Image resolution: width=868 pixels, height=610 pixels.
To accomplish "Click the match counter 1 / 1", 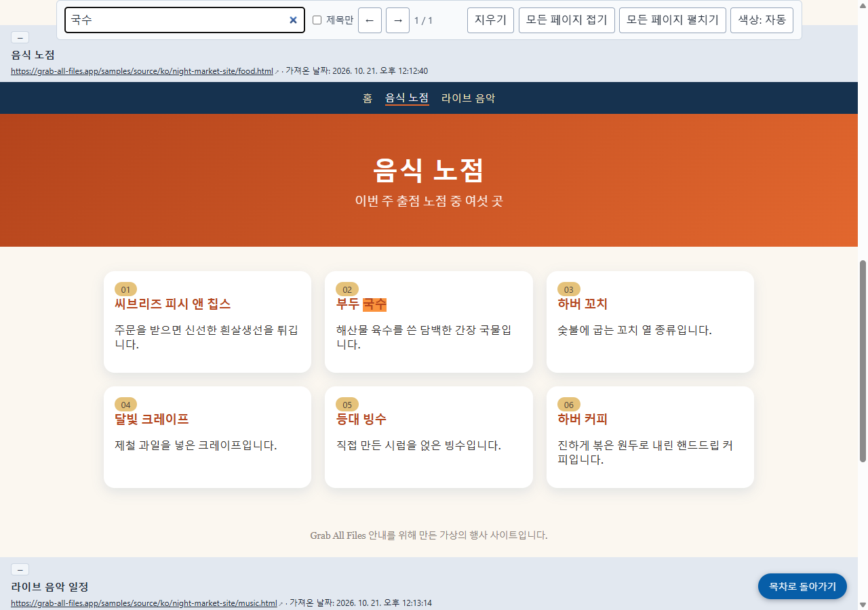I will (x=423, y=20).
